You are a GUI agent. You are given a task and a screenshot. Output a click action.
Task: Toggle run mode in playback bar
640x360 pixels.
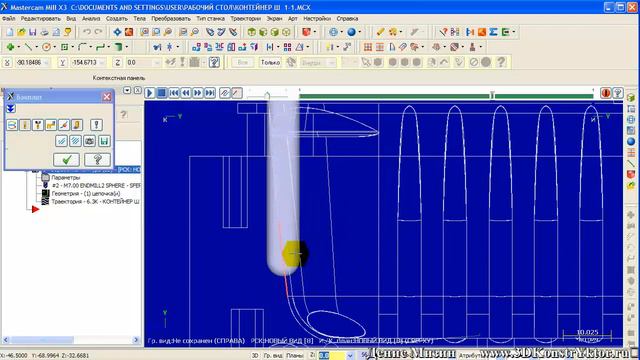point(236,93)
